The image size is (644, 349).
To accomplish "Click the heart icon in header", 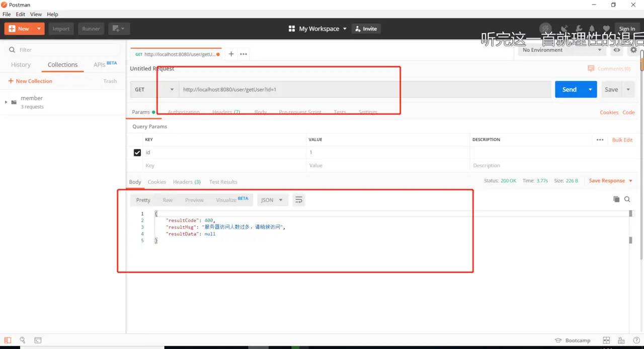I will pyautogui.click(x=606, y=29).
